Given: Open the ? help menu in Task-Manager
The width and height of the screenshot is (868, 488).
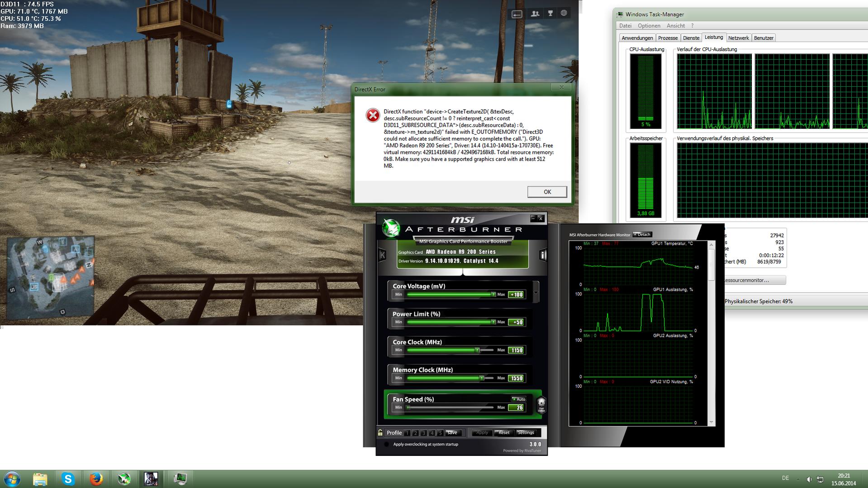Looking at the screenshot, I should pos(692,26).
